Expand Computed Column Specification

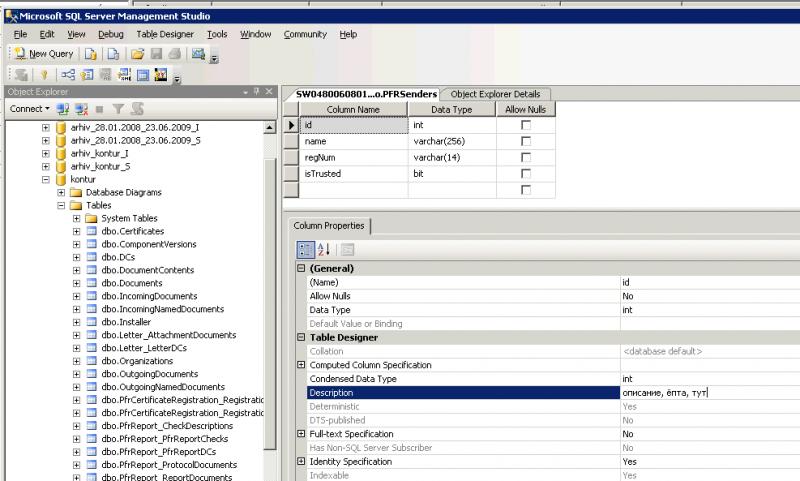[301, 365]
